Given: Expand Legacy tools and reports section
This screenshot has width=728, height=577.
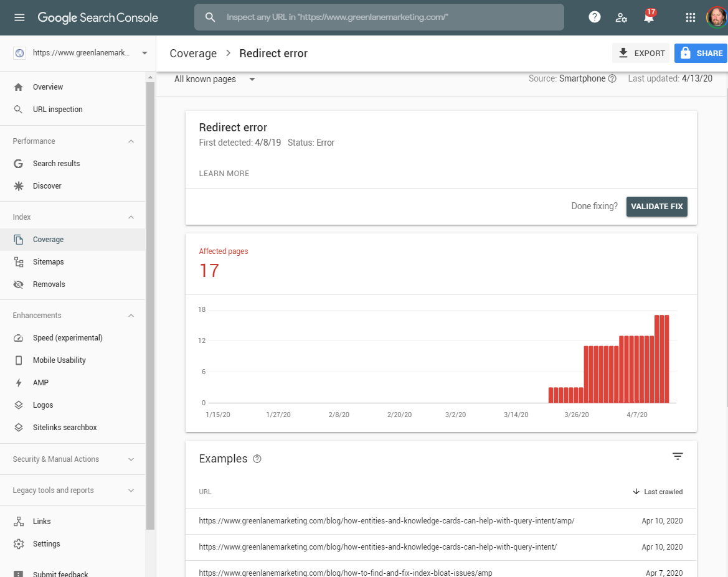Looking at the screenshot, I should click(x=131, y=490).
